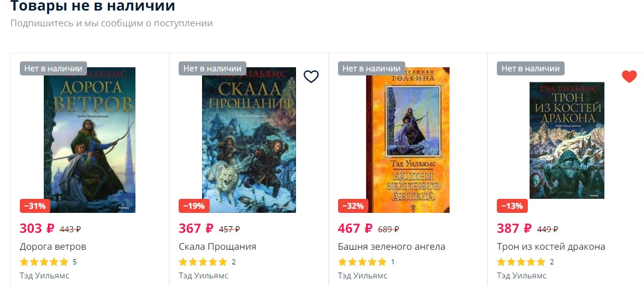View star rating of Башня зеленого ангела
Screen dimensions: 644x286
tap(362, 261)
